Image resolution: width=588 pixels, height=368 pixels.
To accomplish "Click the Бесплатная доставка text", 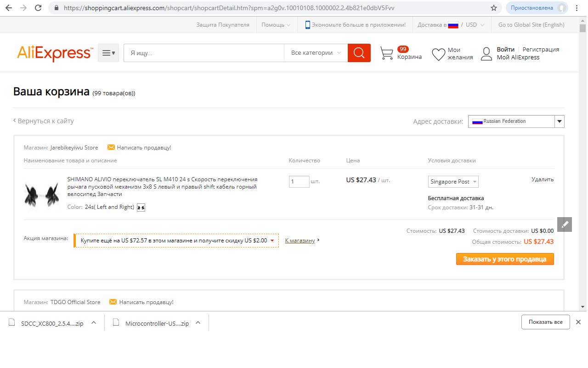I will pos(456,198).
